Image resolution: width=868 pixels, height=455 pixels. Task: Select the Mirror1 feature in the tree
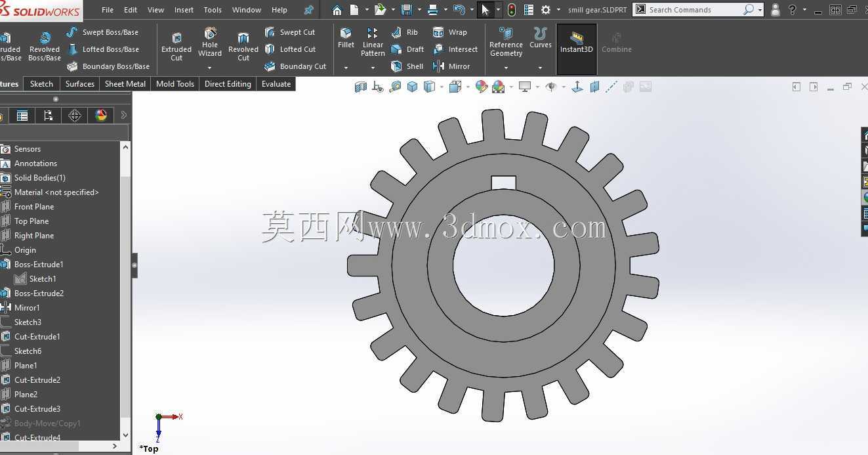pos(27,308)
